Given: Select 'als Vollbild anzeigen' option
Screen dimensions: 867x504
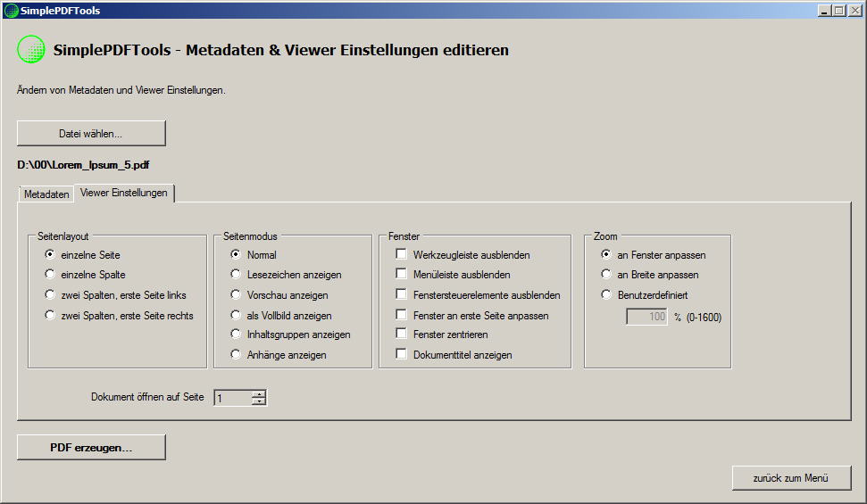Looking at the screenshot, I should (236, 315).
